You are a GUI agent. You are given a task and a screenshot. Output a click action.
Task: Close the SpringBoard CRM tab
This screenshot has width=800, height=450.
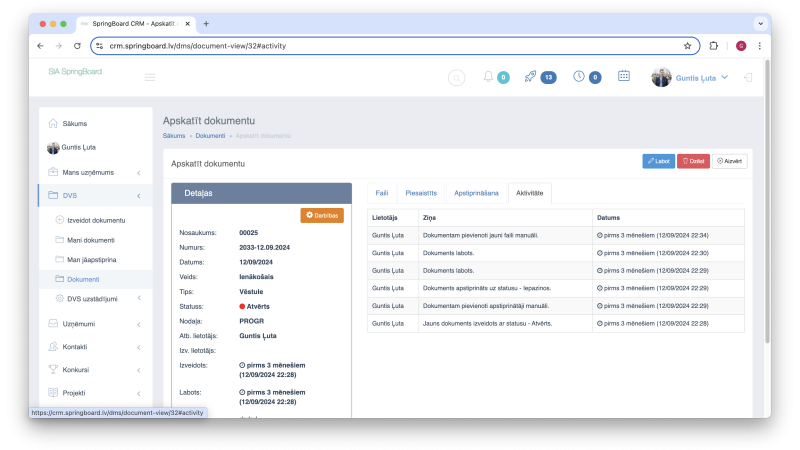187,23
